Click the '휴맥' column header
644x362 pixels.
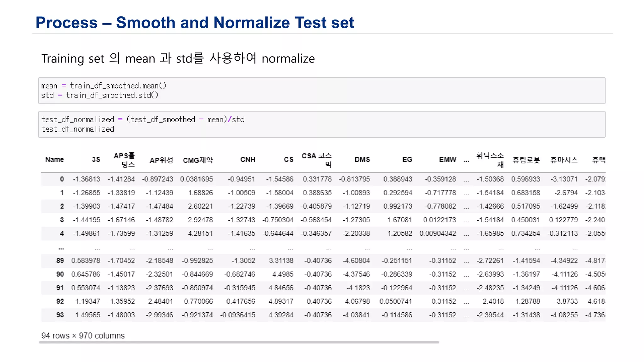pos(599,160)
